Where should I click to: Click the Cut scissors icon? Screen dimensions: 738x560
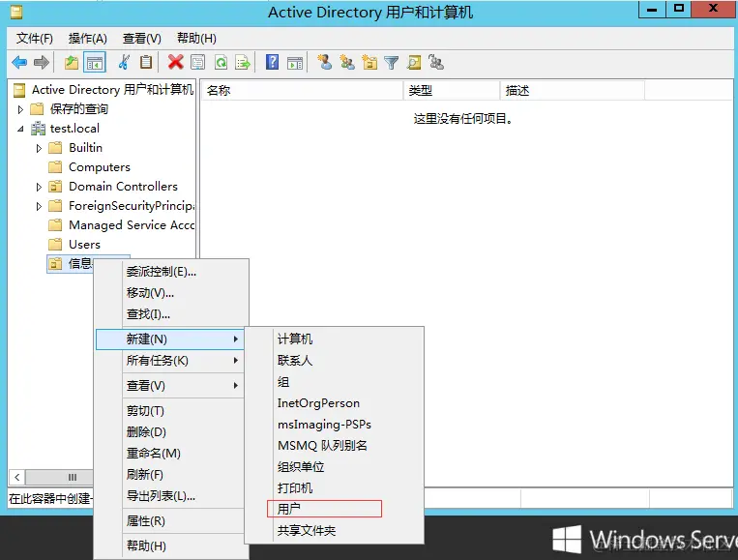[124, 62]
